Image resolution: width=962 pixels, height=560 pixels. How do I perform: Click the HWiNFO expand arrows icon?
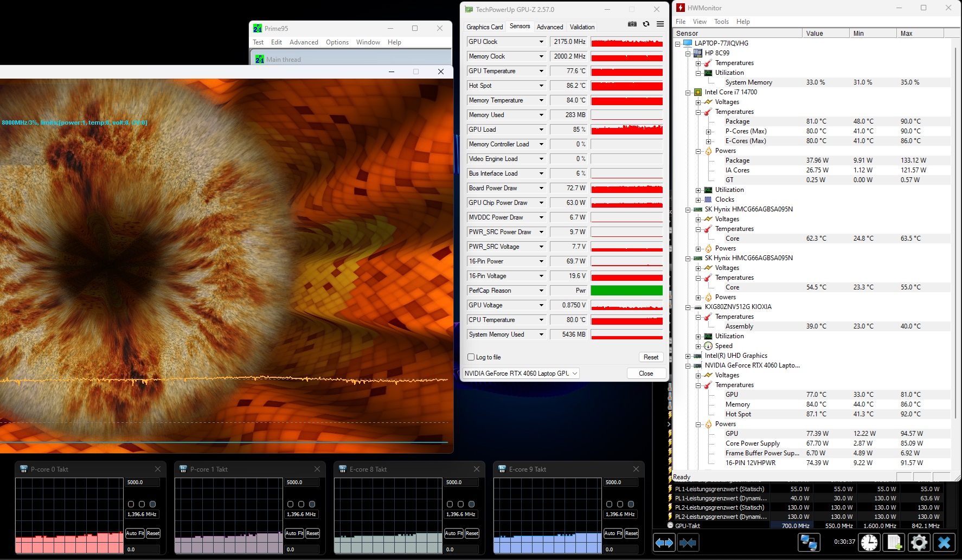664,542
